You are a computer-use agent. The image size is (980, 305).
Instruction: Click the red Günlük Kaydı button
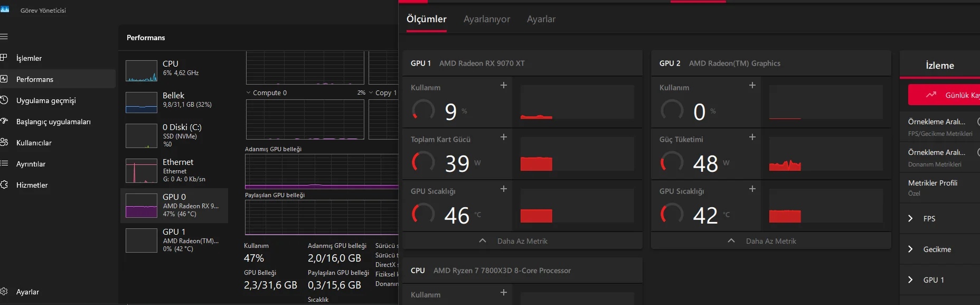[944, 95]
